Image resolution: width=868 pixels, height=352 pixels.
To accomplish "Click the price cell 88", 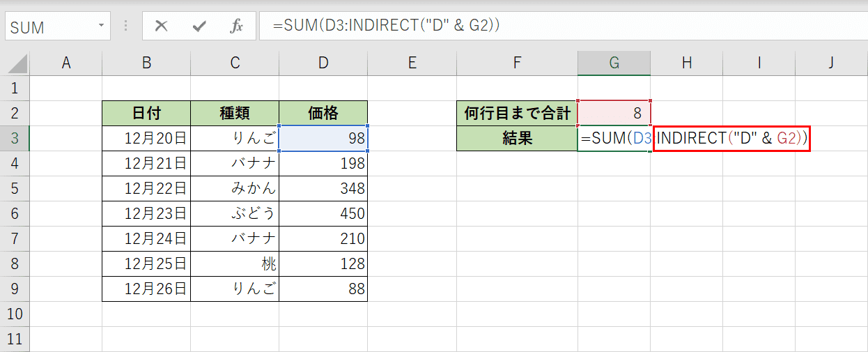I will pos(323,289).
